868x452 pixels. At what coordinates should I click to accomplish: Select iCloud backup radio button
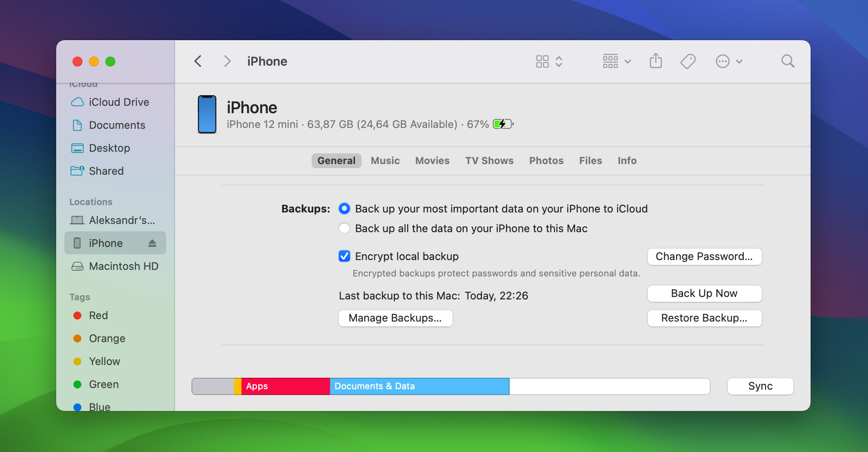tap(344, 208)
